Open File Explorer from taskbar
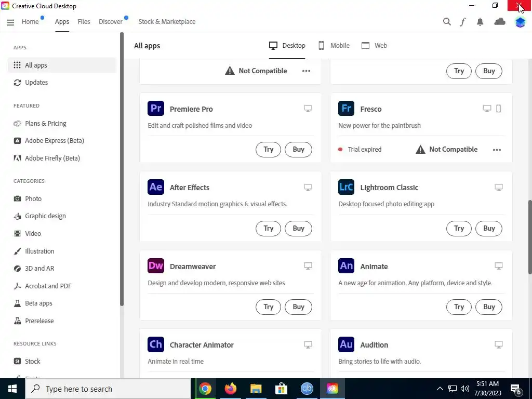Screen dimensions: 532x399 [x=256, y=389]
